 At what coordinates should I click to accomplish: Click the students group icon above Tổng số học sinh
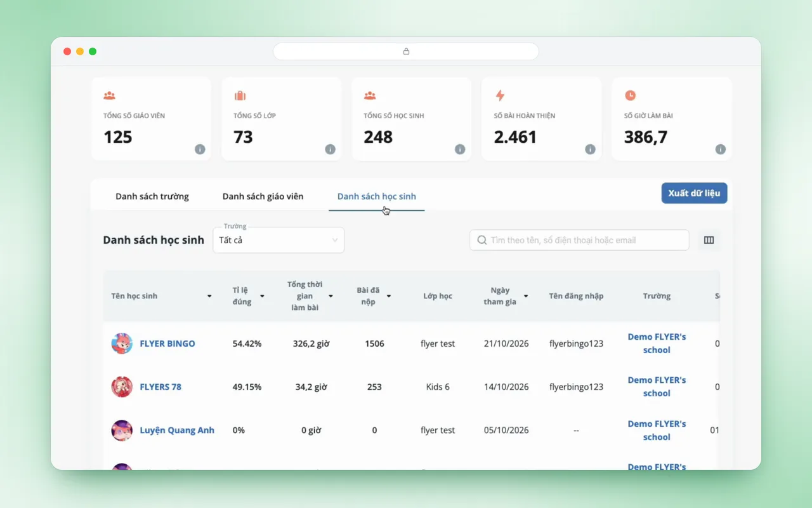[370, 95]
